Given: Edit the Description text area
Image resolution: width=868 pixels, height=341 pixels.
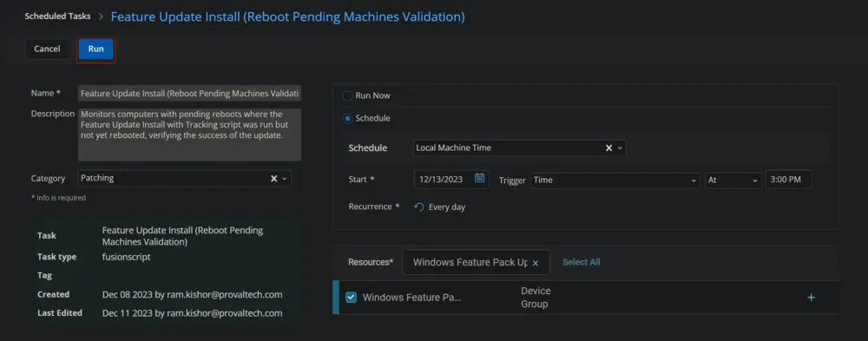Looking at the screenshot, I should click(x=190, y=134).
